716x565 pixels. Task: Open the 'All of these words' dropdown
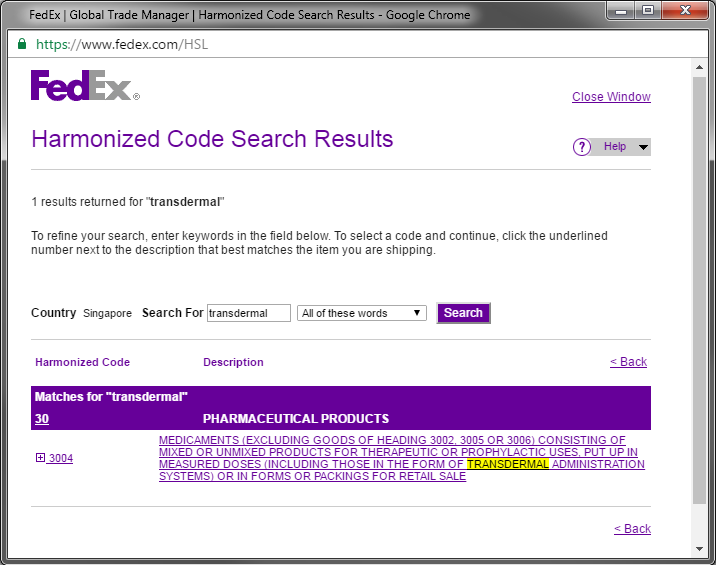[362, 313]
